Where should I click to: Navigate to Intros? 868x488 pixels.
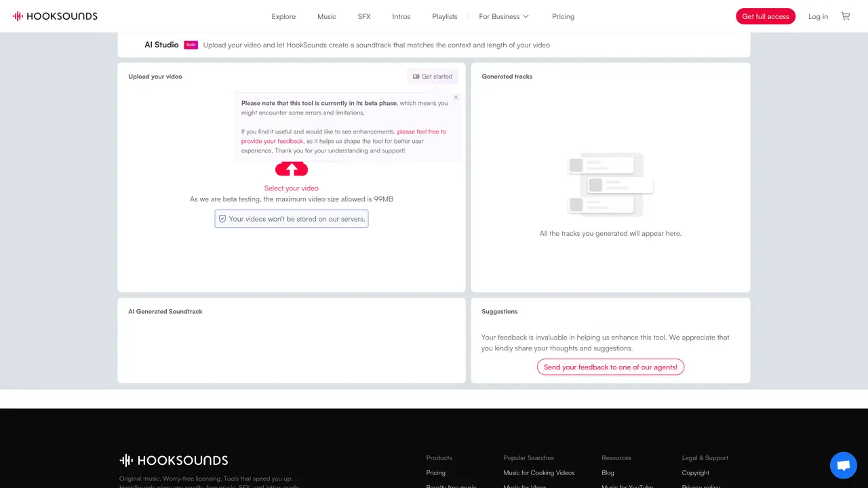(x=401, y=16)
